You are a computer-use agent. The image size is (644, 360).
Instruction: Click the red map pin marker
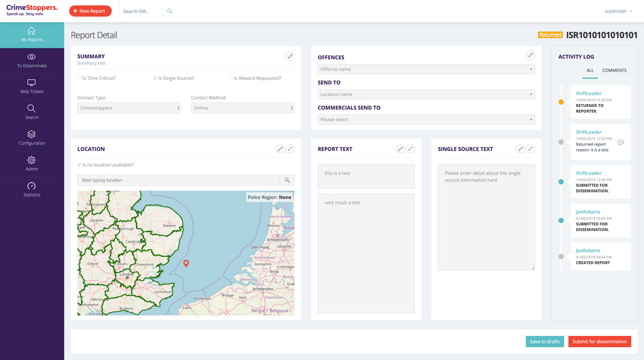click(186, 263)
